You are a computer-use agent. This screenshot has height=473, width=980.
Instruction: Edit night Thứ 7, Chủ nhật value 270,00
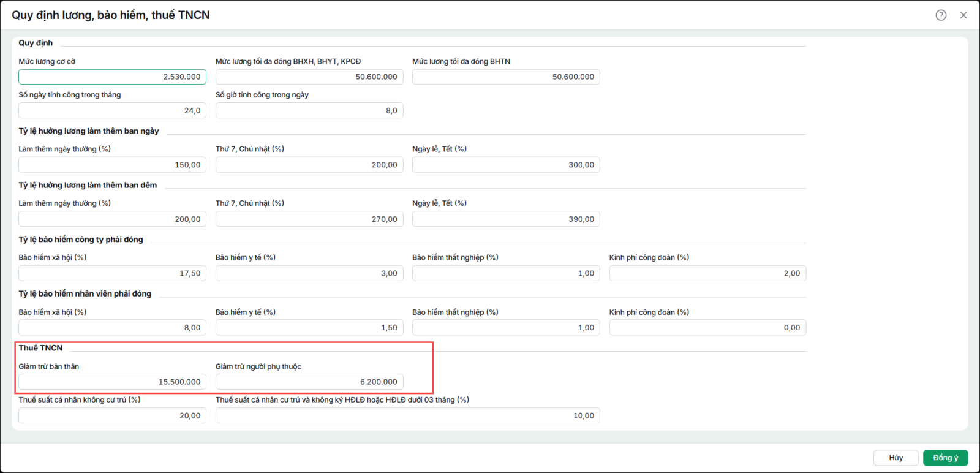(x=309, y=219)
